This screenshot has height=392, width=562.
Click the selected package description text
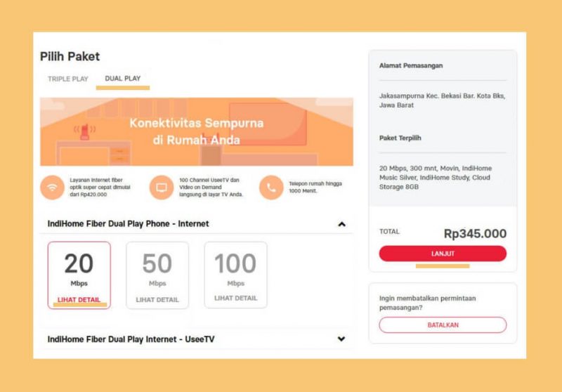436,177
